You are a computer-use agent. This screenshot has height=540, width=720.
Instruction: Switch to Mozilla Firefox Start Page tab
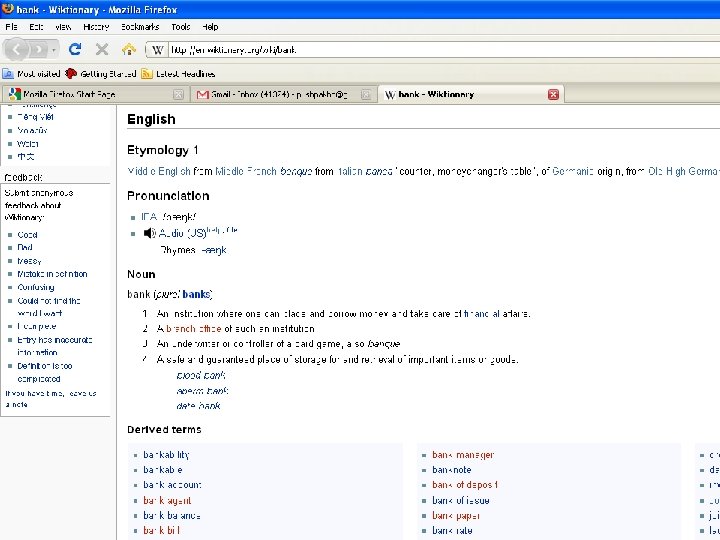94,94
